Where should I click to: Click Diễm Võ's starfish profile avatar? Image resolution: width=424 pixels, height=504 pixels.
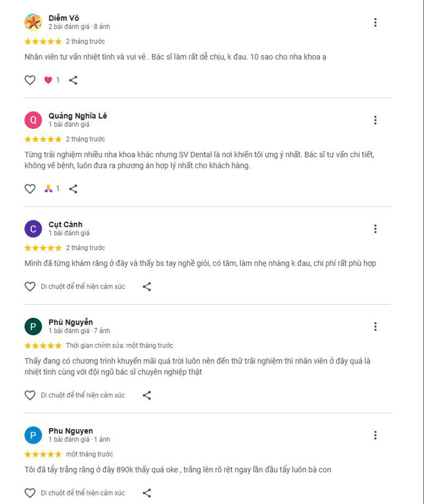(x=33, y=23)
